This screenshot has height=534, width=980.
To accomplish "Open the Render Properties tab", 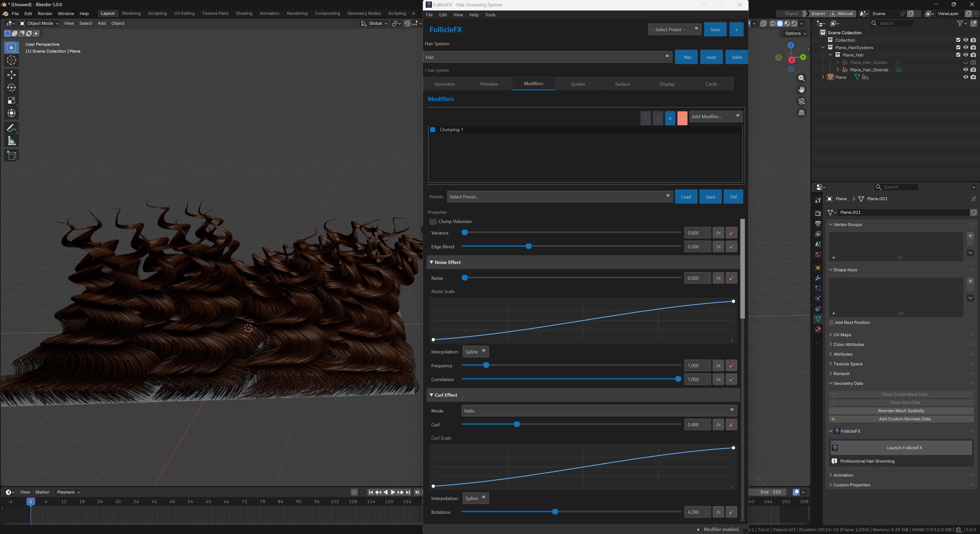I will 818,213.
